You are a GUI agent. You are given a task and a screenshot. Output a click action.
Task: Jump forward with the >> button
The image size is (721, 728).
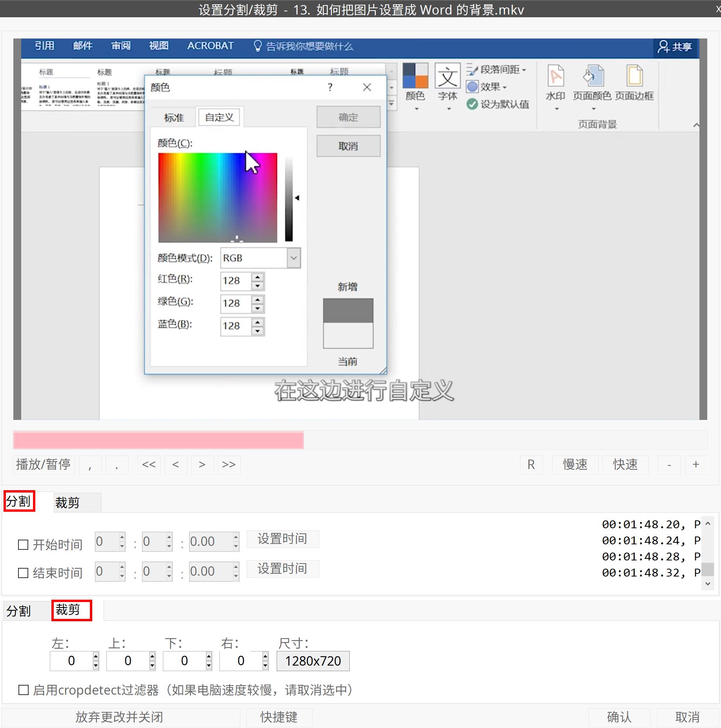(229, 465)
